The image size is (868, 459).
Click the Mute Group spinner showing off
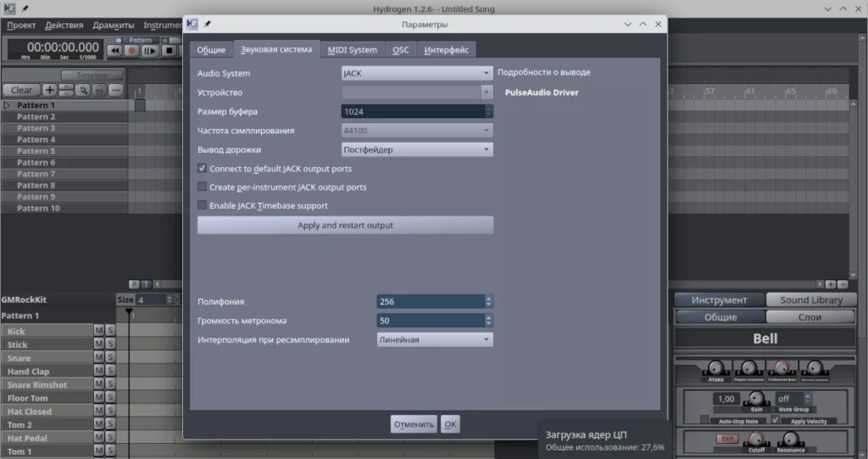click(x=793, y=399)
